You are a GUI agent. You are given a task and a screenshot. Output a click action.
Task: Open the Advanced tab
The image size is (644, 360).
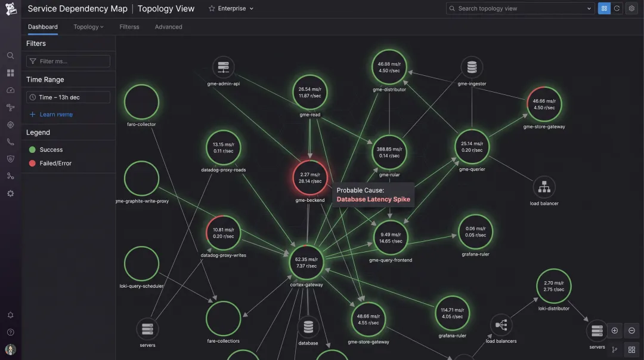pos(168,27)
